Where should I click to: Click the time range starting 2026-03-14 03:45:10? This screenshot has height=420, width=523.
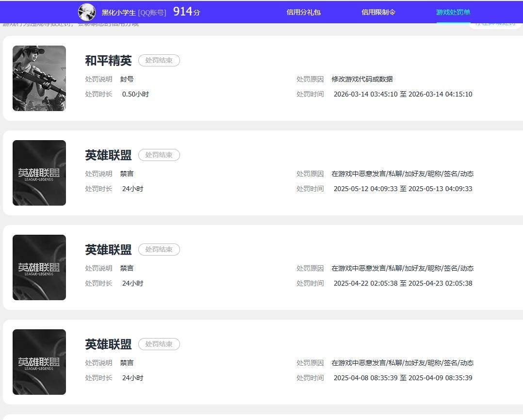(403, 95)
